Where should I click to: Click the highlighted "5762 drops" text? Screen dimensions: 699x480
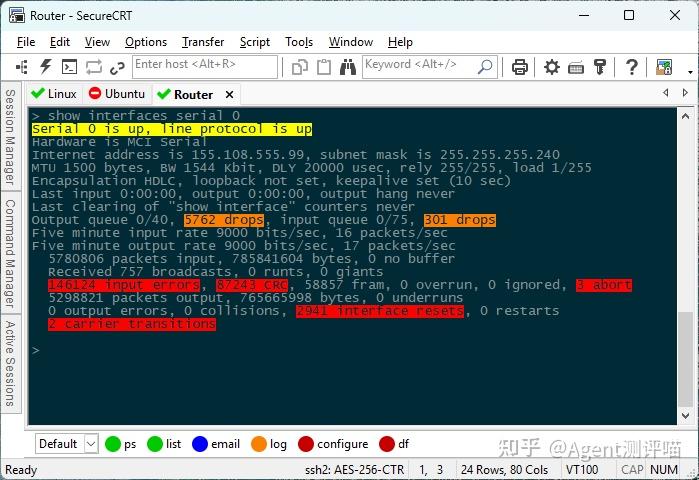[x=224, y=220]
